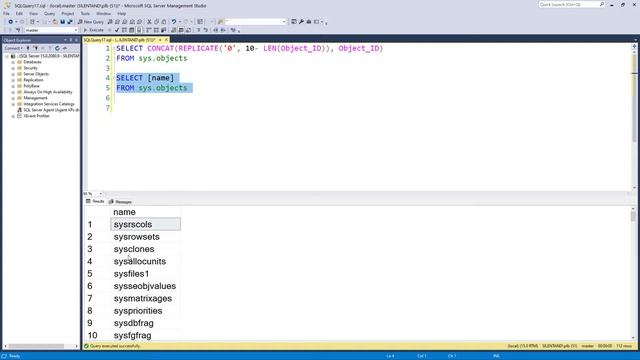Screen dimensions: 640x360
Task: Expand Always On High Availability node
Action: [13, 92]
